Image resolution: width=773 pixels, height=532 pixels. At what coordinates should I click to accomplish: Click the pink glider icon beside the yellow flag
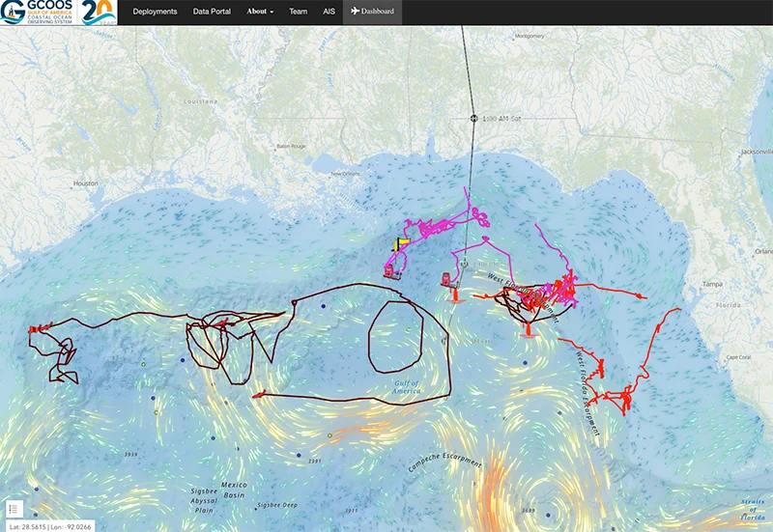click(x=389, y=270)
